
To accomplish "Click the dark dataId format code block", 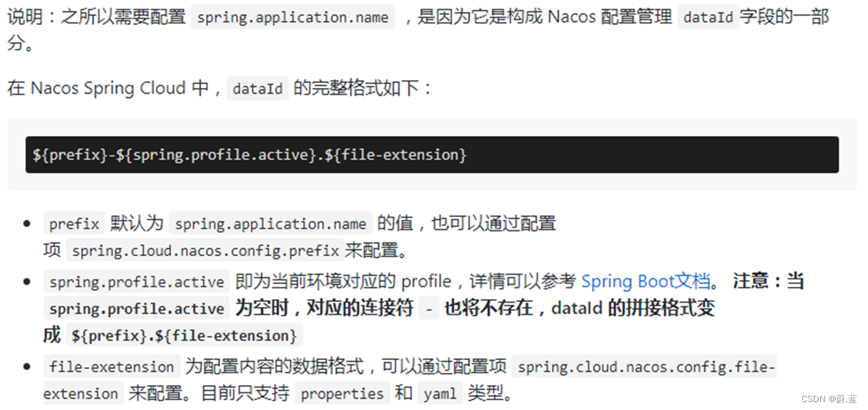I will (432, 155).
